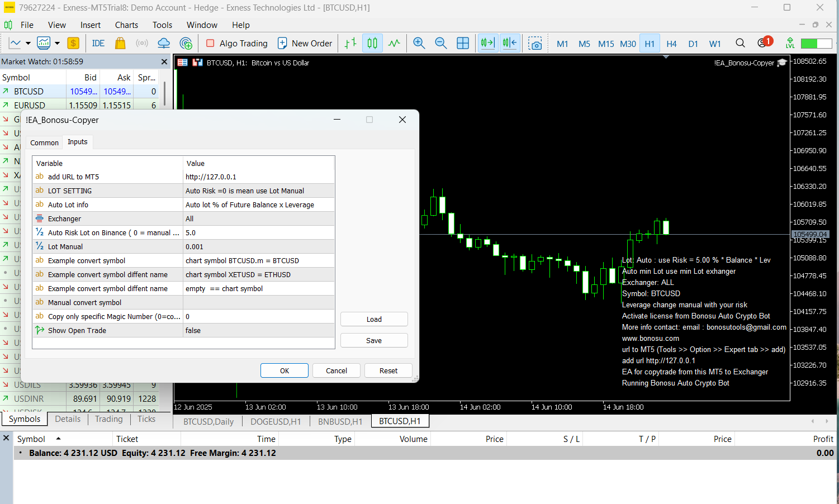The height and width of the screenshot is (504, 839).
Task: Close the Market Watch panel
Action: [x=164, y=61]
